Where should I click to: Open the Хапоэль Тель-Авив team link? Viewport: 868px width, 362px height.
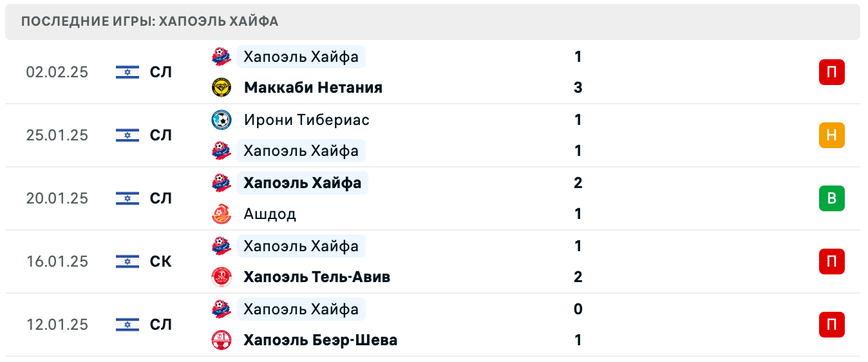click(x=317, y=277)
